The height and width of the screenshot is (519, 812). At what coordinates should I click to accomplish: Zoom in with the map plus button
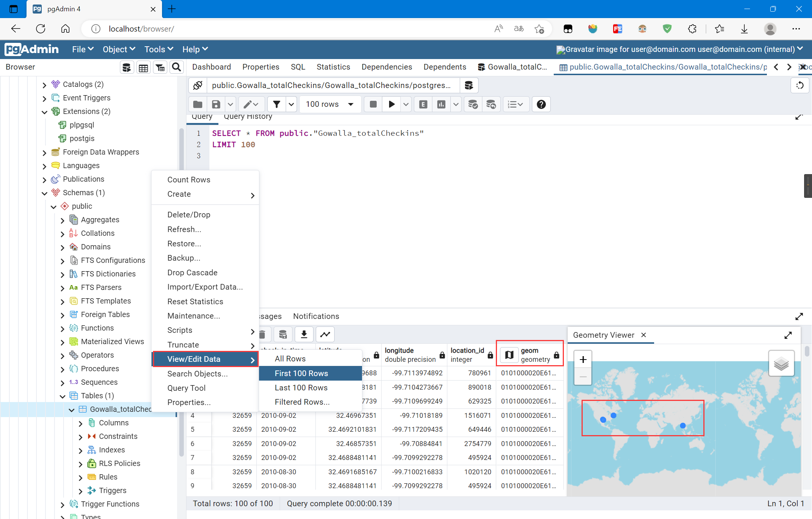pos(583,360)
